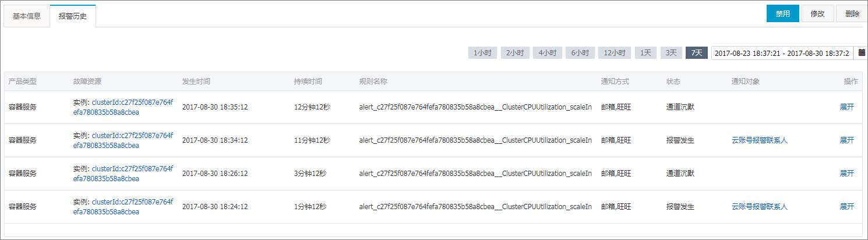Click the date range input field
This screenshot has width=868, height=240.
[x=782, y=53]
